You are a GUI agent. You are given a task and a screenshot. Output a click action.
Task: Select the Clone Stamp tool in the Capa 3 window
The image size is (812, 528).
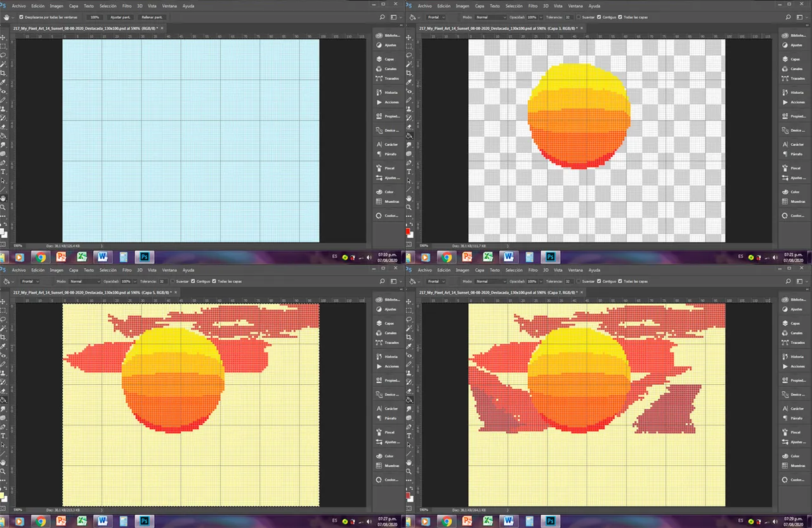tap(409, 109)
